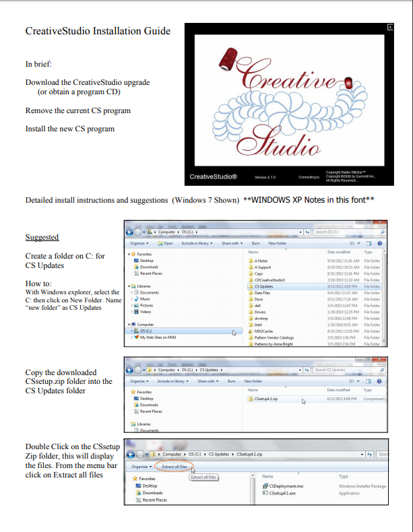This screenshot has width=413, height=532.
Task: Click the Search OS (C:) input field
Action: coord(342,232)
